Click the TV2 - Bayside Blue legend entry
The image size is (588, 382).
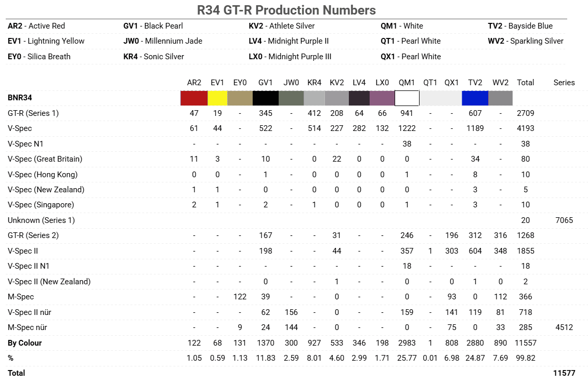tap(520, 26)
